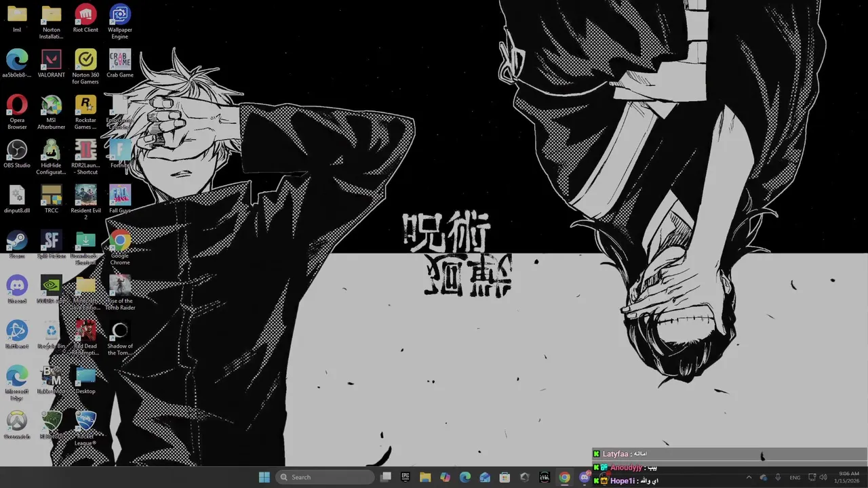Open Microsoft Store from taskbar
This screenshot has height=488, width=868.
click(x=505, y=477)
